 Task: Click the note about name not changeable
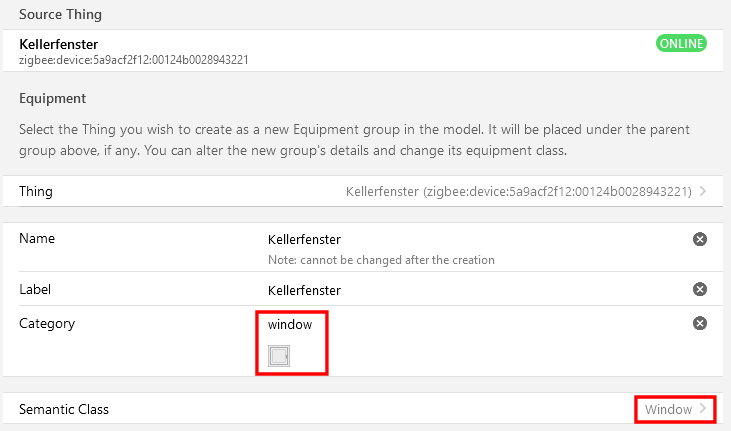pos(381,260)
